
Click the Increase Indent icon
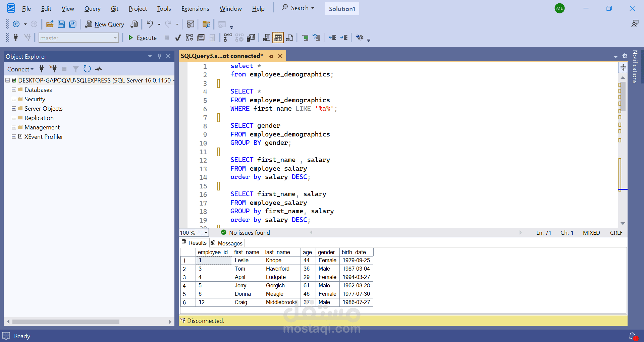coord(344,38)
